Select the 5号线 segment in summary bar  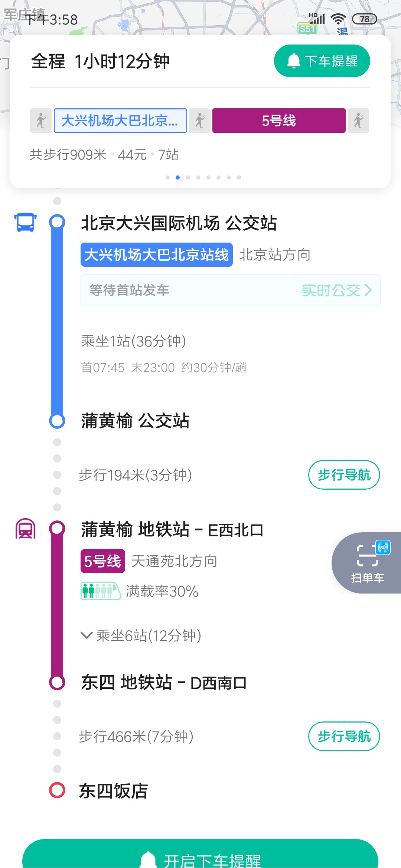[x=279, y=121]
